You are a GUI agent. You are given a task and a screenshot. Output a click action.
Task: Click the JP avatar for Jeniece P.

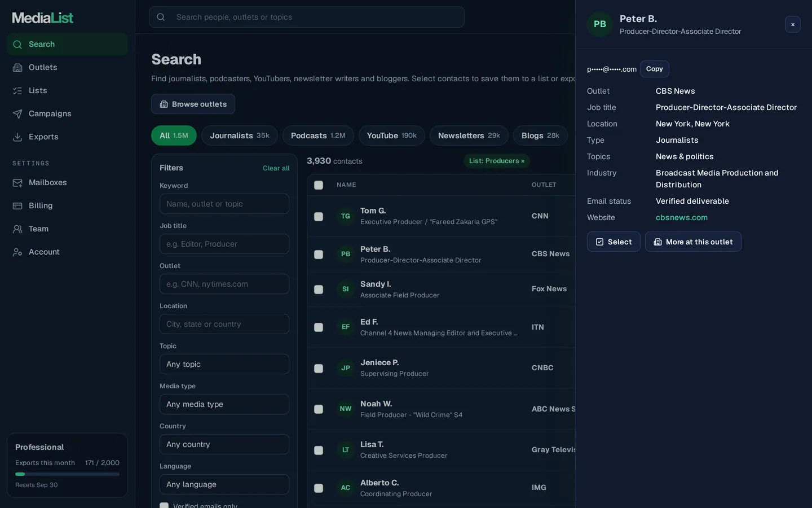click(x=346, y=368)
